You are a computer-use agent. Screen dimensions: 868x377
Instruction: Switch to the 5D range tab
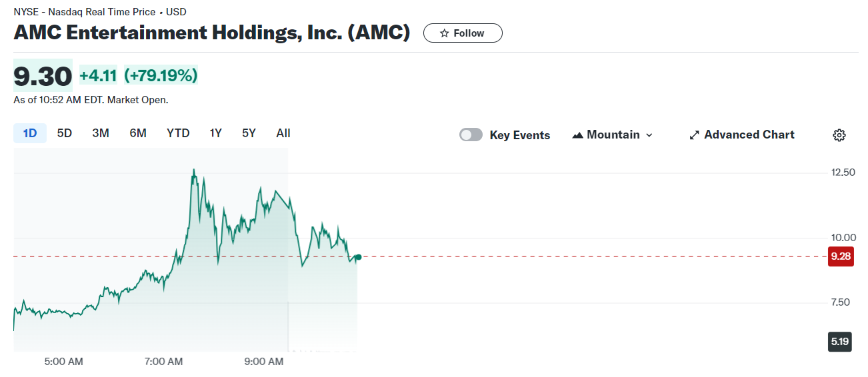pos(65,133)
